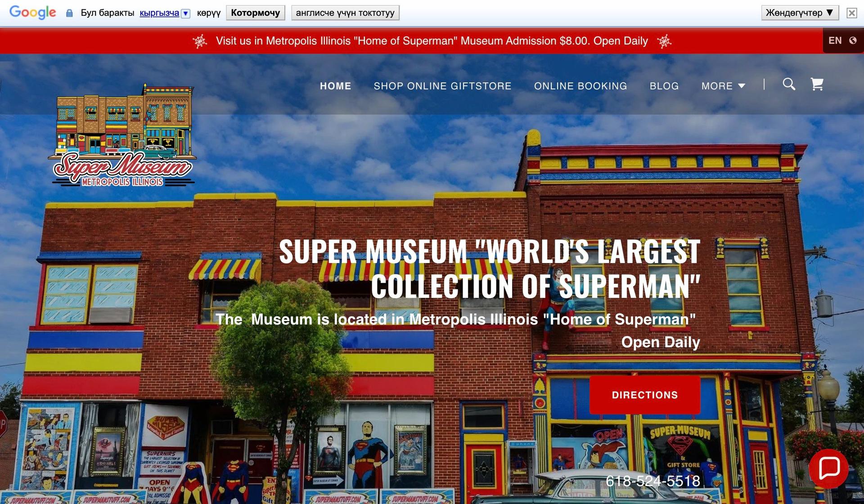
Task: Click the left snowflake banner icon
Action: (200, 41)
